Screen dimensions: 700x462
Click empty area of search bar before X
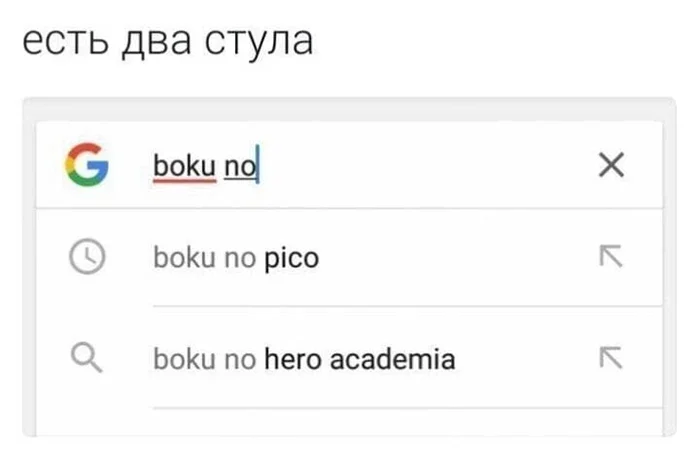click(x=430, y=165)
